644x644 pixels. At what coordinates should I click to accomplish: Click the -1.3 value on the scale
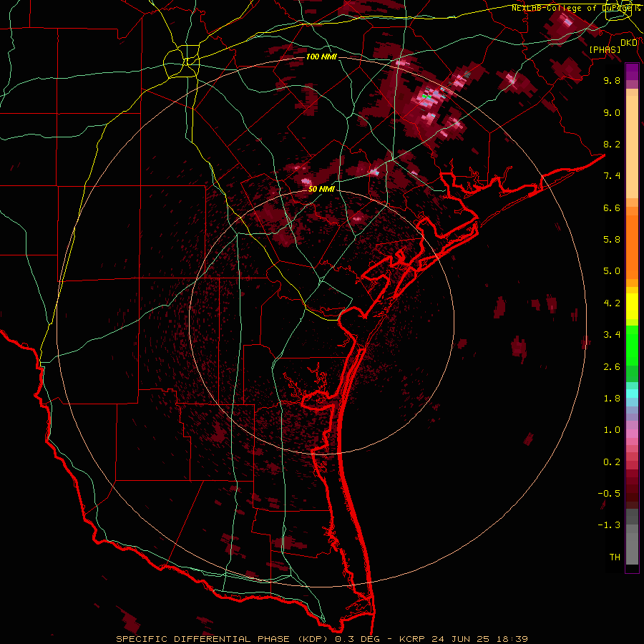(x=609, y=525)
